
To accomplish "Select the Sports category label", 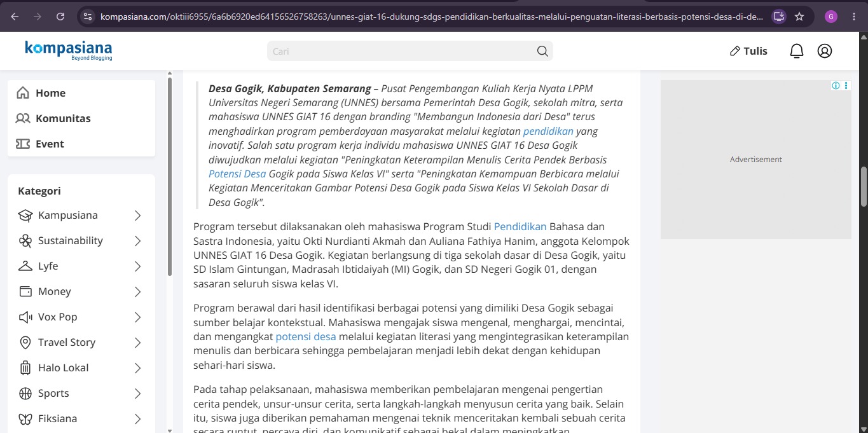I will click(x=53, y=394).
